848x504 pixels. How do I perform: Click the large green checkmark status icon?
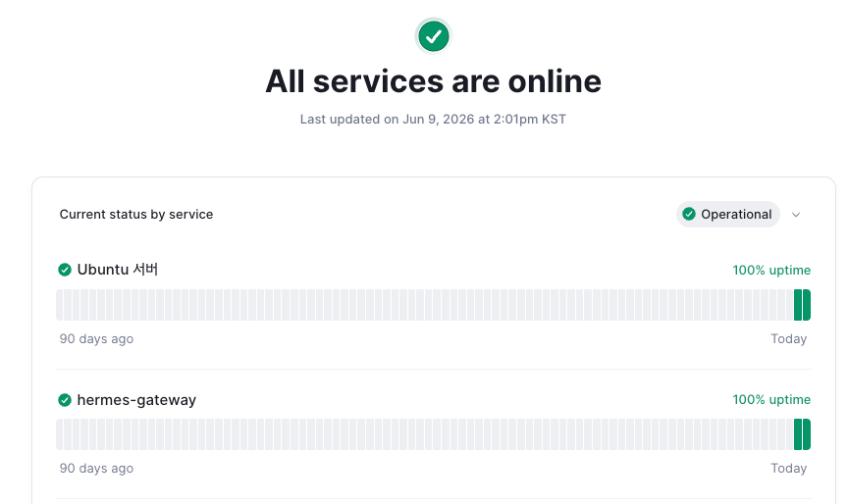tap(433, 36)
